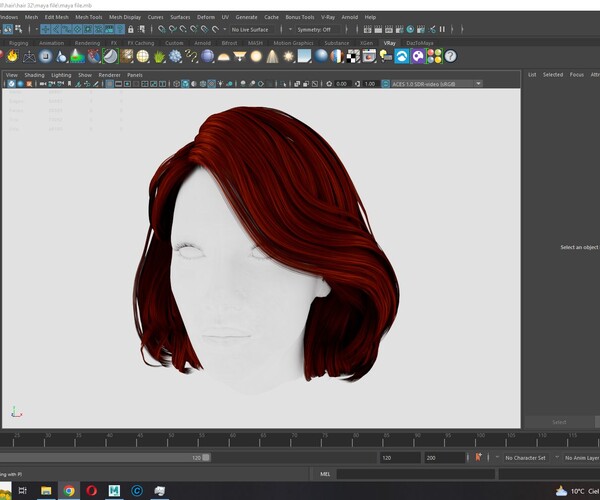Switch to the Arnold shelf tab
The width and height of the screenshot is (600, 500).
202,43
